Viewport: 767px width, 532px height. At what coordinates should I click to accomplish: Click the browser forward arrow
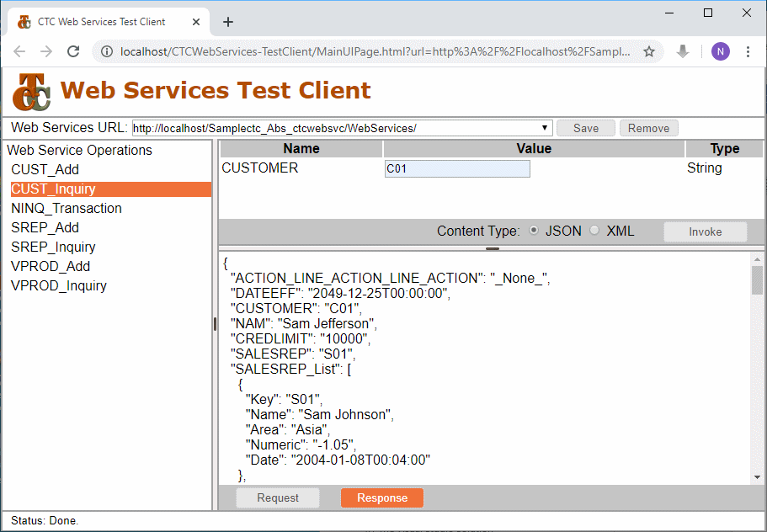46,51
